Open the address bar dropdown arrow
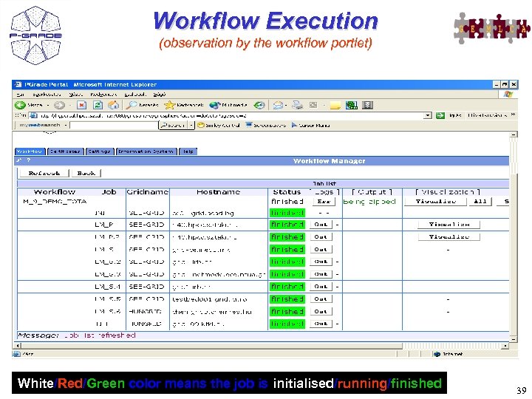532x399 pixels. tap(428, 116)
